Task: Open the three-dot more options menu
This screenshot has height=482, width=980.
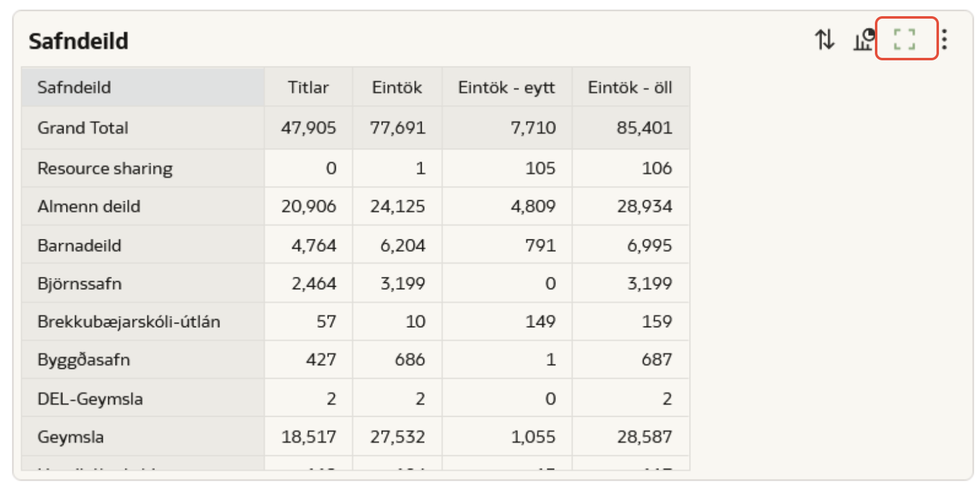Action: 945,40
